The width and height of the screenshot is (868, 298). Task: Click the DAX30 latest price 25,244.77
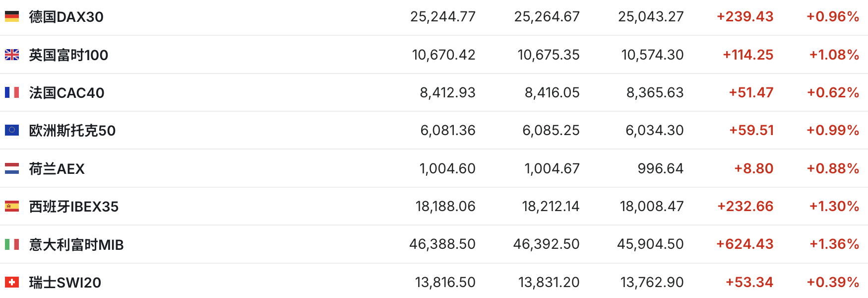(442, 17)
